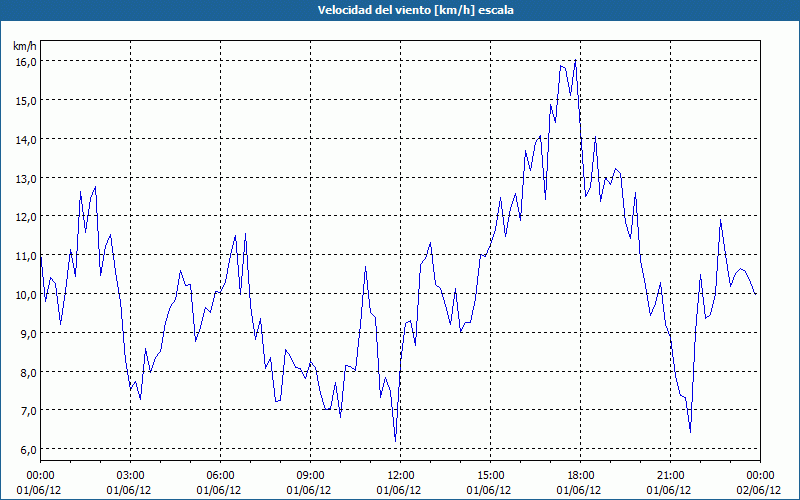Click the 9,0 value on the vertical axis

click(29, 334)
